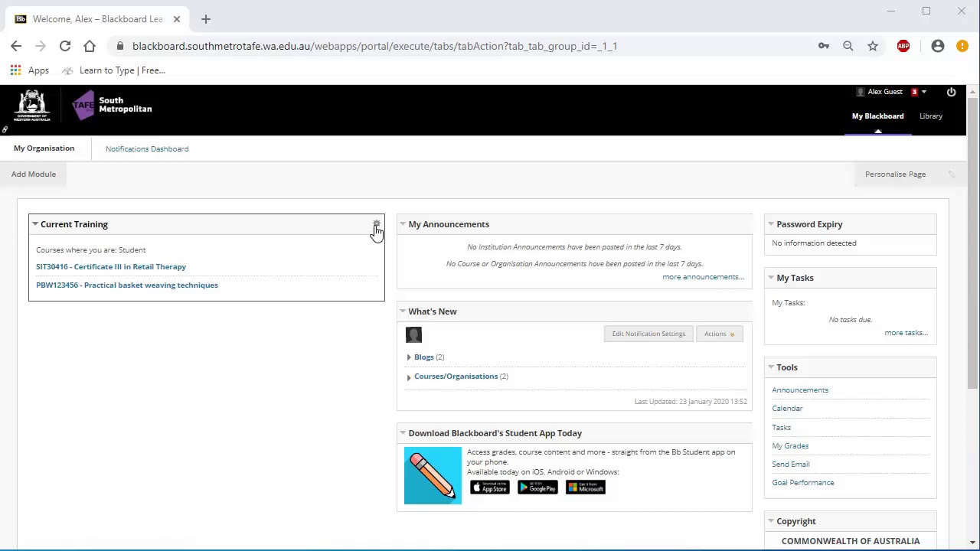Viewport: 980px width, 551px height.
Task: Open Chrome profile avatar icon
Action: click(x=938, y=46)
